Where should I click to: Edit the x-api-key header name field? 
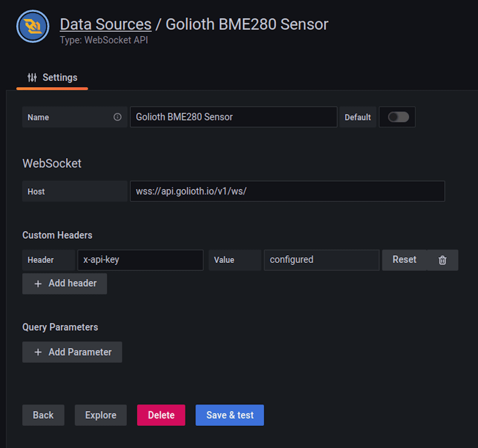tap(140, 260)
